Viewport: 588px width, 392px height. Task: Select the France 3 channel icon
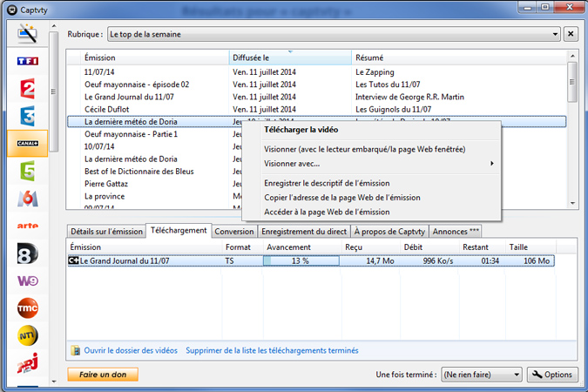pos(27,116)
